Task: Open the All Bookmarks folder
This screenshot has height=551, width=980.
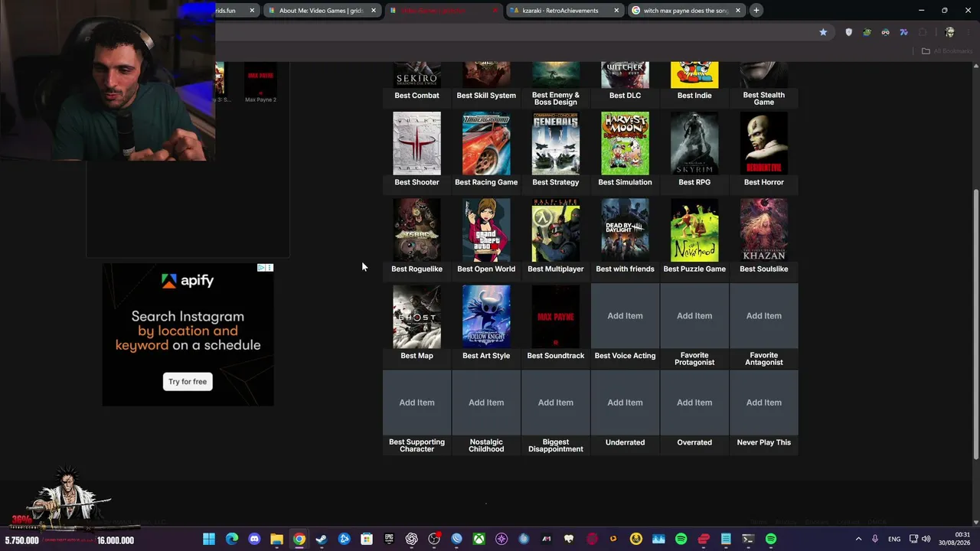Action: (946, 51)
